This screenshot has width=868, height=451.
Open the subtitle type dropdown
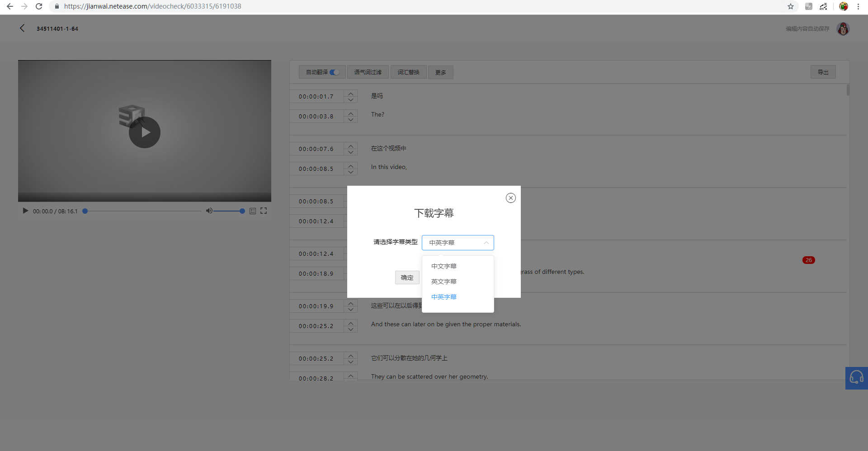tap(458, 243)
